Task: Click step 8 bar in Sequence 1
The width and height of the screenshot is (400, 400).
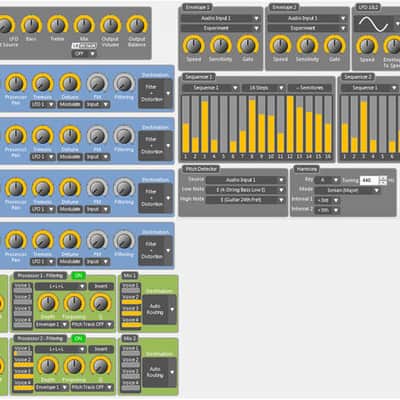Action: (x=252, y=124)
